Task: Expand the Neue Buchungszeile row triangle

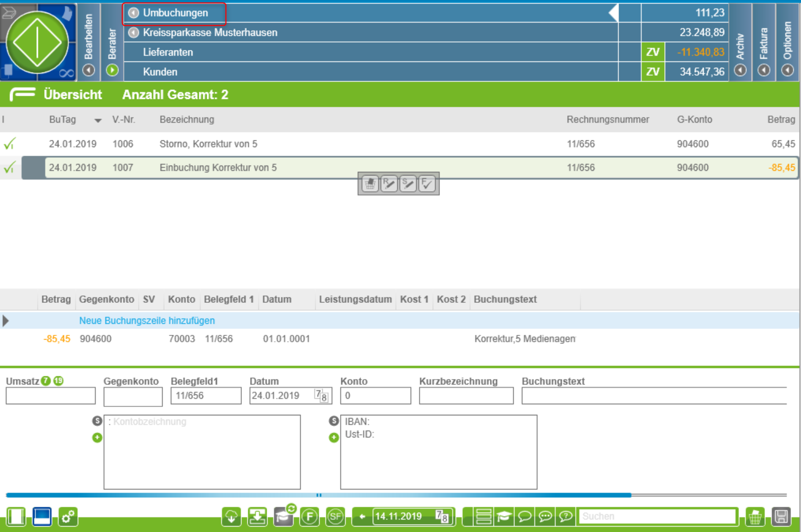Action: click(6, 321)
